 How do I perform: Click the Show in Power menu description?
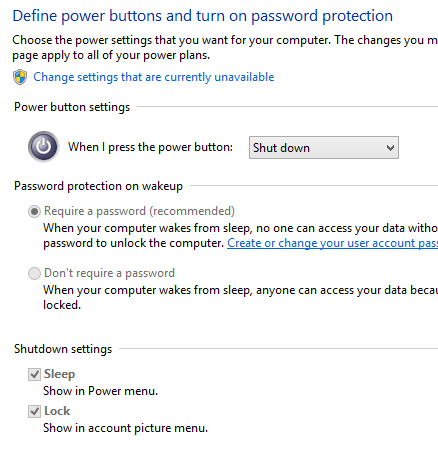(x=100, y=391)
